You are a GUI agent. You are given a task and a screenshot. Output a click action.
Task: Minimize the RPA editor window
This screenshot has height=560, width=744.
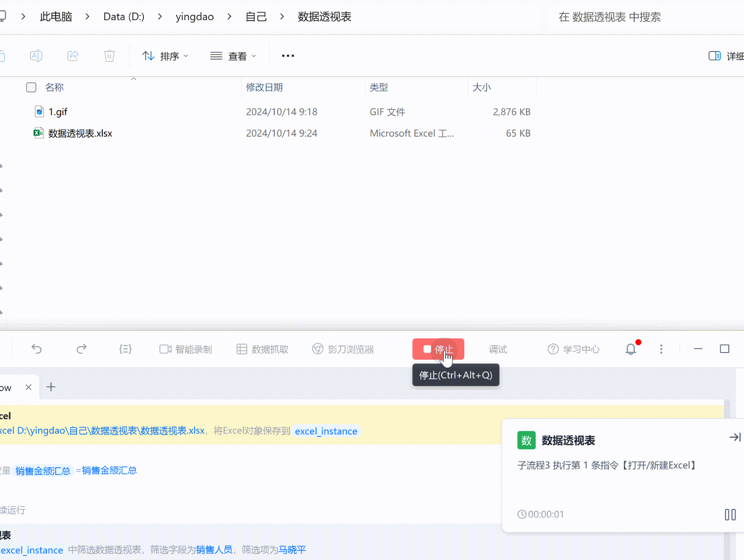coord(698,349)
